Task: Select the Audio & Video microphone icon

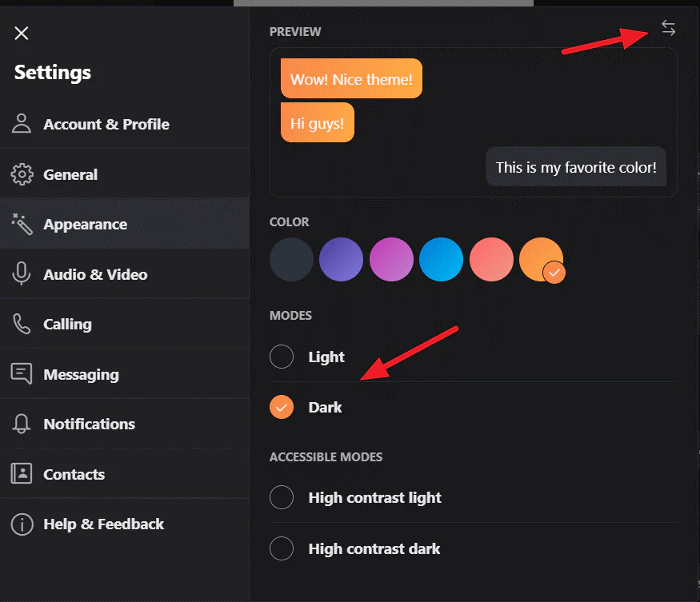Action: tap(21, 273)
